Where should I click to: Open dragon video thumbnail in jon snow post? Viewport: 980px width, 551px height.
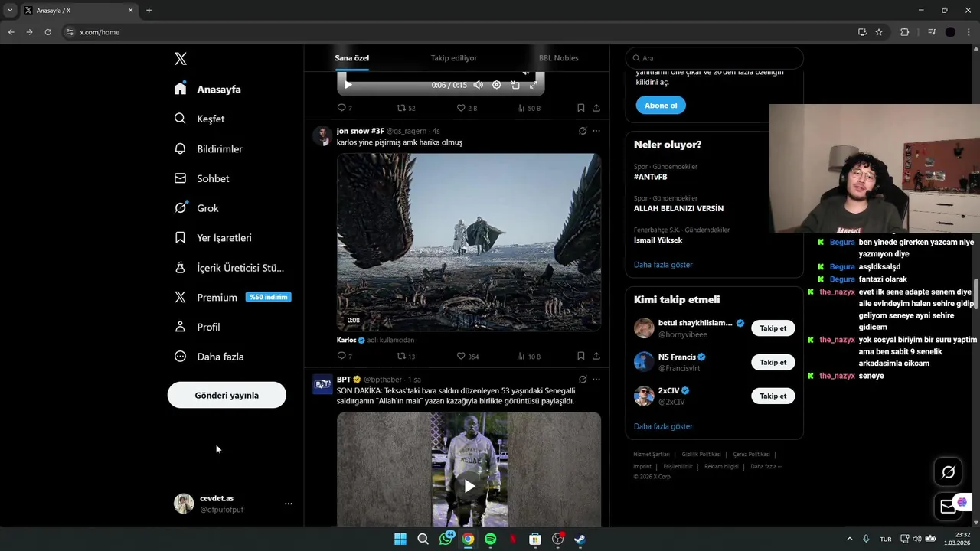tap(469, 242)
